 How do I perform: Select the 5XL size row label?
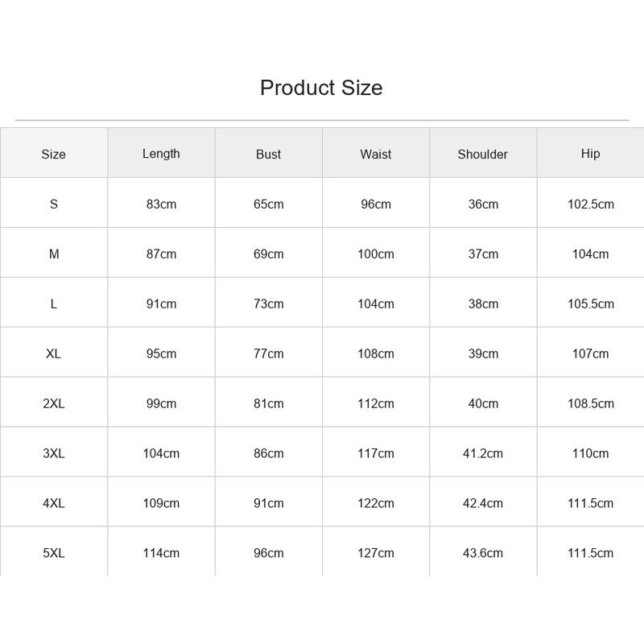[54, 553]
